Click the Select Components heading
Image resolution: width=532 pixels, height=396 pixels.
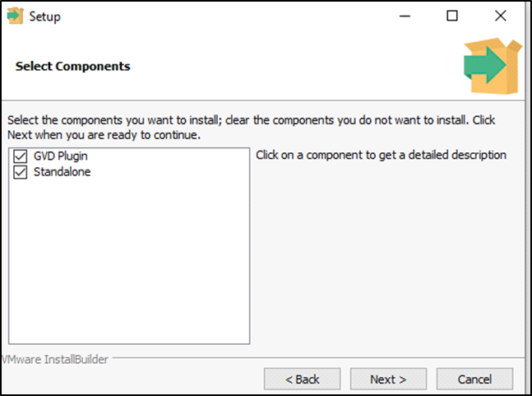click(72, 66)
